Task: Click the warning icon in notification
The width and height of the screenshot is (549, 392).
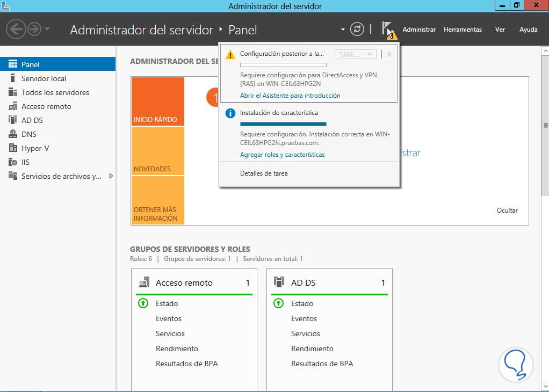Action: click(x=230, y=55)
